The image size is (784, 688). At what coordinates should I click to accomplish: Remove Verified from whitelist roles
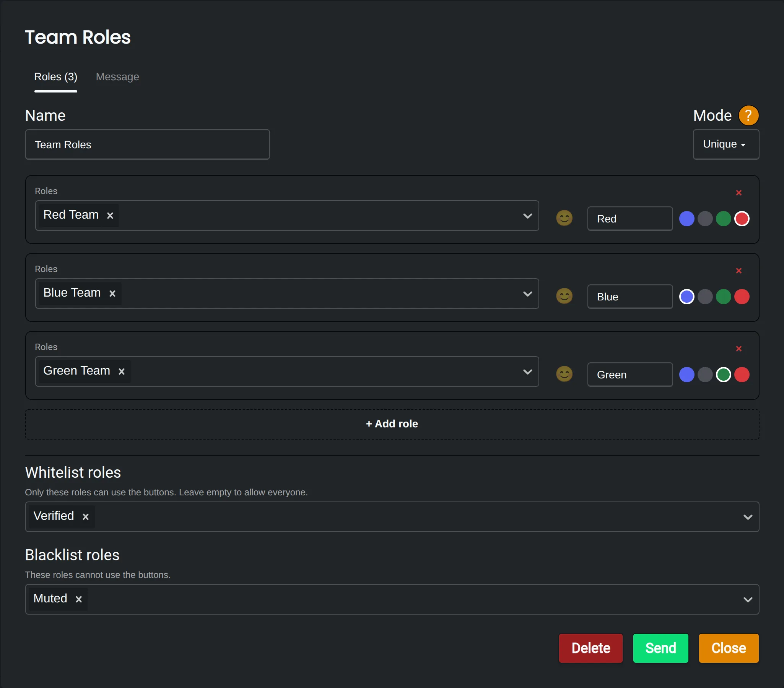86,517
